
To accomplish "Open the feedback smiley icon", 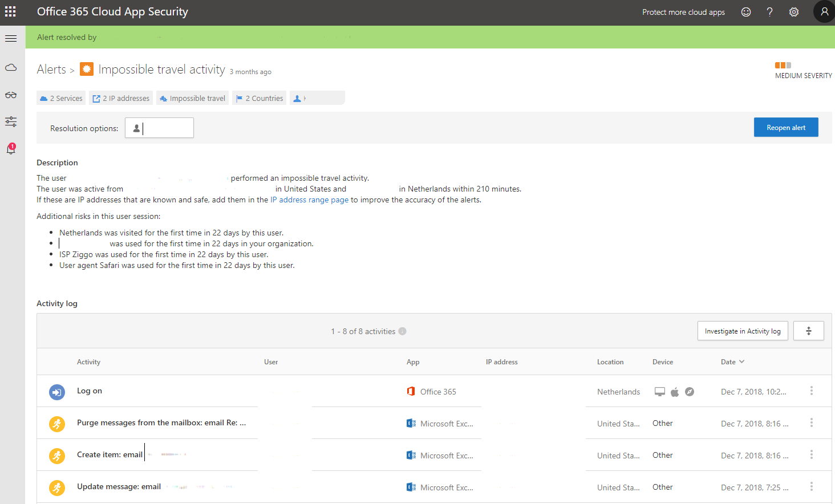I will coord(746,12).
